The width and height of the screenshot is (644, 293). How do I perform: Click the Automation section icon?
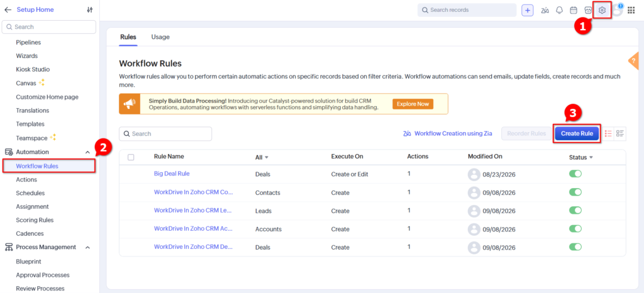9,152
